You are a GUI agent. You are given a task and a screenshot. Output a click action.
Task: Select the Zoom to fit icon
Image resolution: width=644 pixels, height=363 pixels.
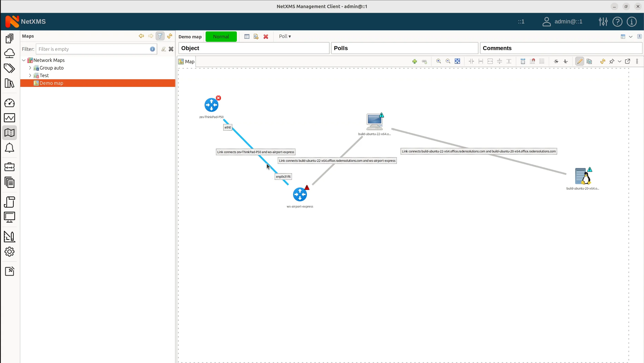(457, 61)
